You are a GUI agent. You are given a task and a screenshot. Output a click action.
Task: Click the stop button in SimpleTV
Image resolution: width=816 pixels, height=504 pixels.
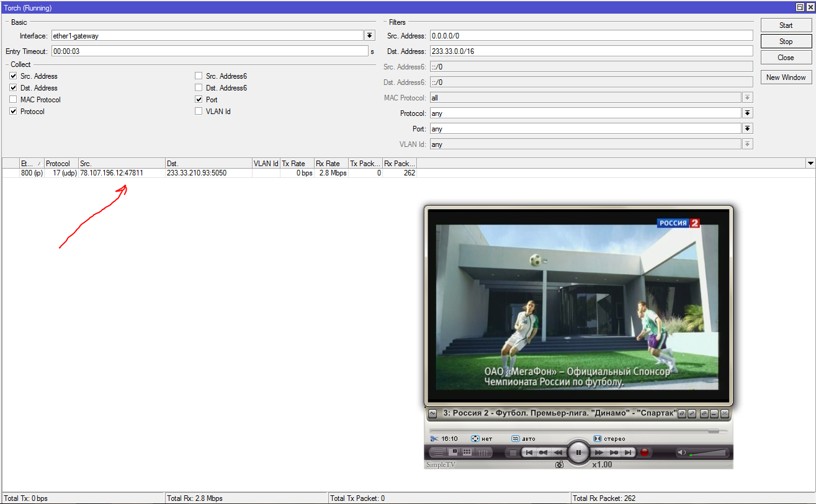pos(513,453)
